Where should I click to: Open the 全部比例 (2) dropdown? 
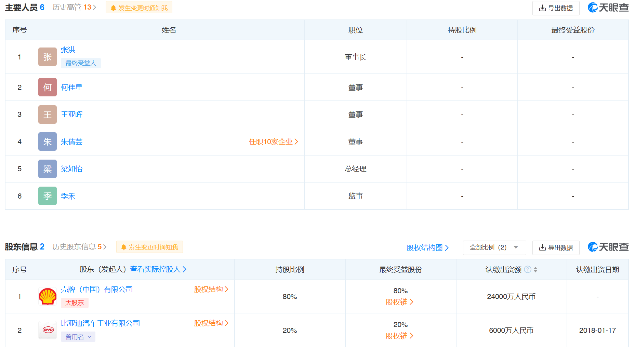pos(494,247)
